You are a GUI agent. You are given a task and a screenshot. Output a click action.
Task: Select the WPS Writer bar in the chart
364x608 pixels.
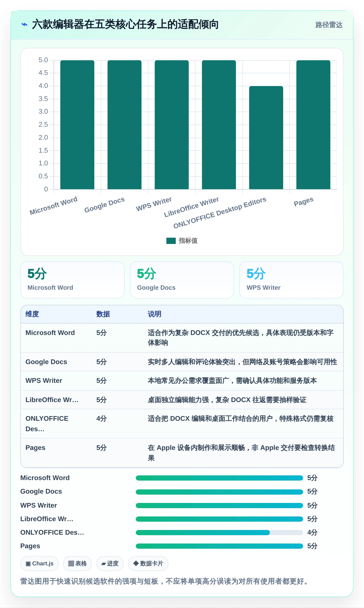[x=172, y=125]
